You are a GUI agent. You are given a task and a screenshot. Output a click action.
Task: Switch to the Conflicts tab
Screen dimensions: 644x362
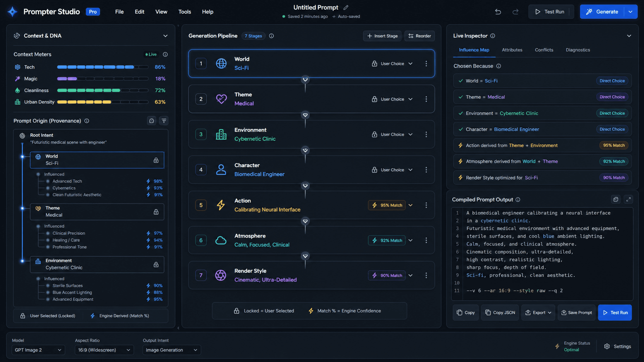pyautogui.click(x=544, y=50)
